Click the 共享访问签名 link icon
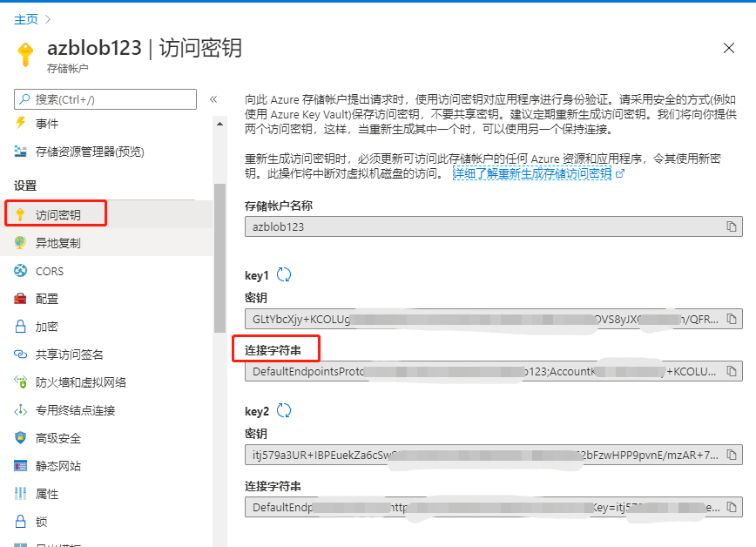Image resolution: width=756 pixels, height=547 pixels. coord(20,355)
